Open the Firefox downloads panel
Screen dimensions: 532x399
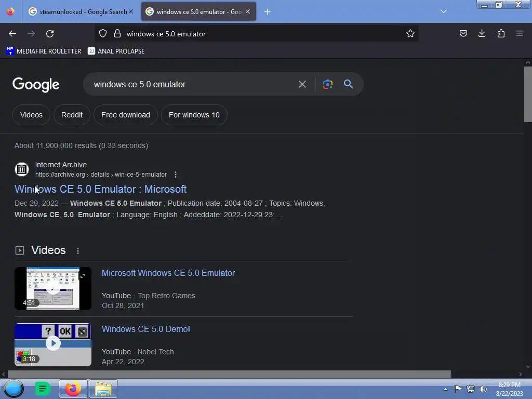point(482,34)
